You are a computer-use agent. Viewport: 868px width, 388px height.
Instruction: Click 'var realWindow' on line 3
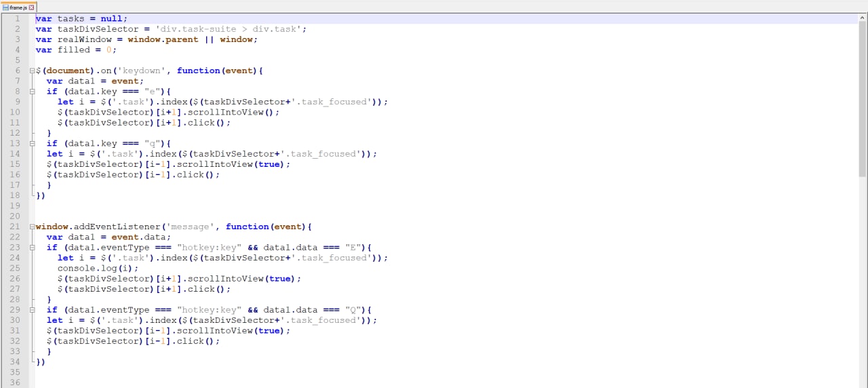(73, 39)
